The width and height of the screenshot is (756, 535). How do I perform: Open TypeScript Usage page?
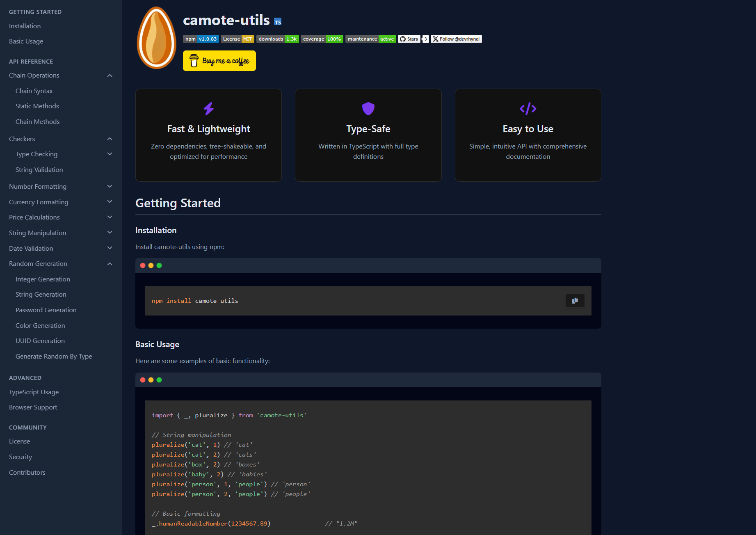34,392
